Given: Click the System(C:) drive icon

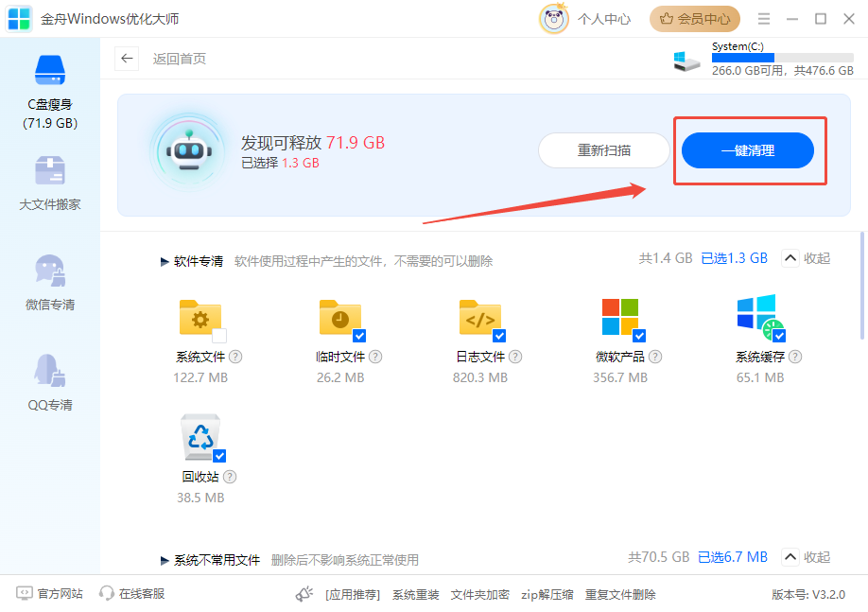Looking at the screenshot, I should [686, 61].
